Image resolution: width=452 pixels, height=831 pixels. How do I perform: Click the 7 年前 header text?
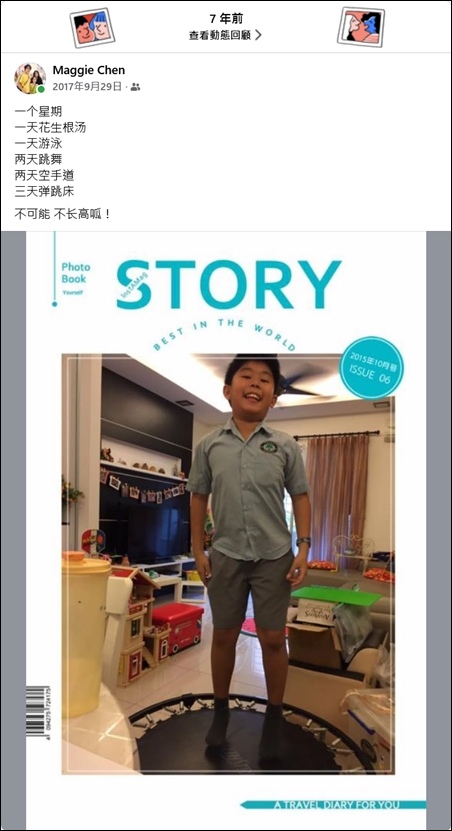click(x=226, y=19)
